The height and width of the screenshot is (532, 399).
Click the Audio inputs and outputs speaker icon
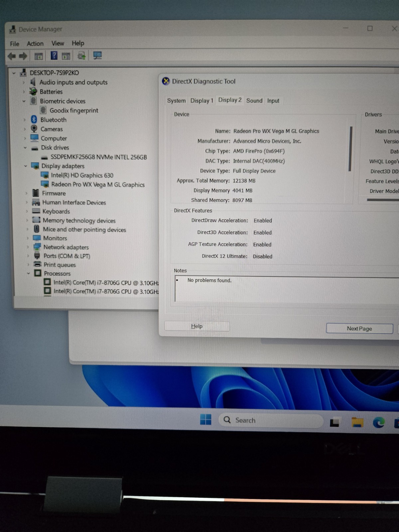coord(33,82)
